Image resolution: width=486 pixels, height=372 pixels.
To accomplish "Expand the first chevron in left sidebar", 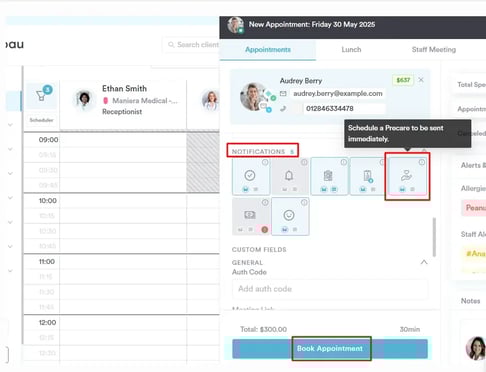I will pyautogui.click(x=10, y=125).
